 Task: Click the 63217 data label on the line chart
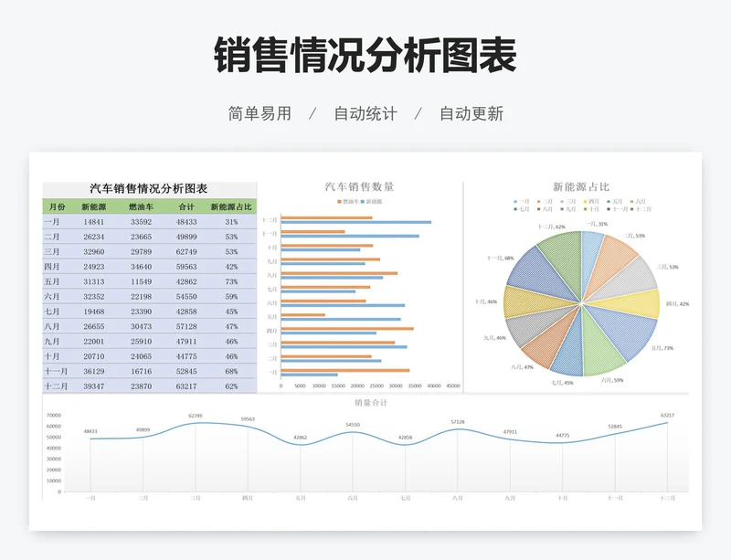(667, 415)
